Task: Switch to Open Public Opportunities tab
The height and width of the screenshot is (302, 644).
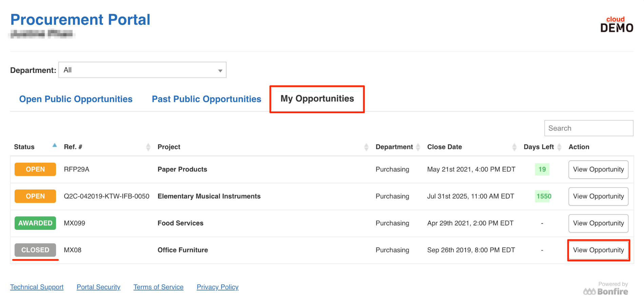Action: coord(76,99)
